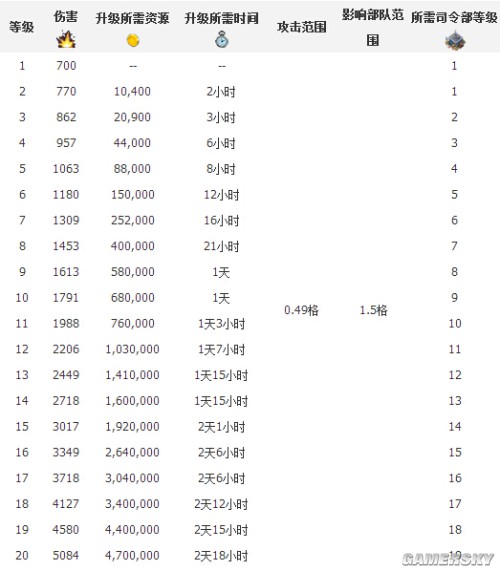Click the damage explosion icon

point(66,40)
